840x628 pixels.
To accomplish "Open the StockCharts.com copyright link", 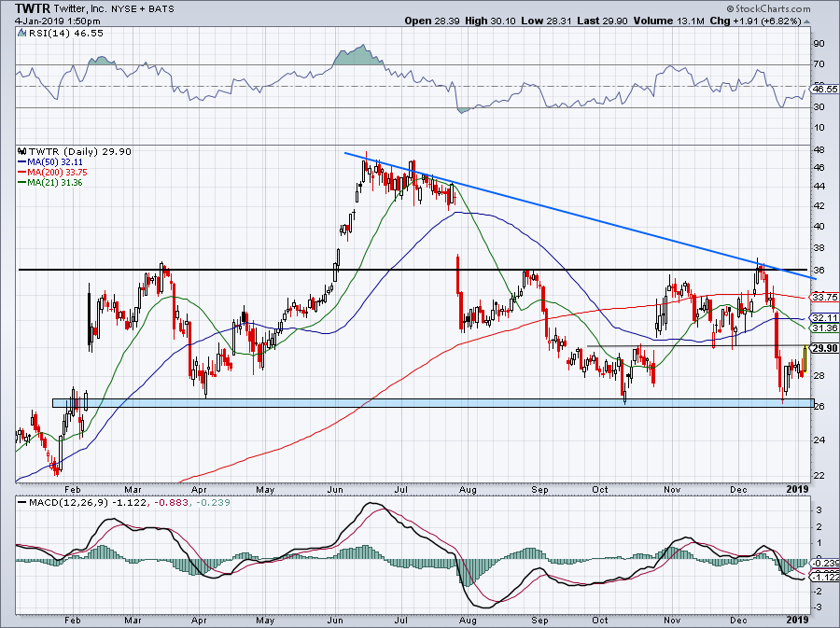I will 769,8.
